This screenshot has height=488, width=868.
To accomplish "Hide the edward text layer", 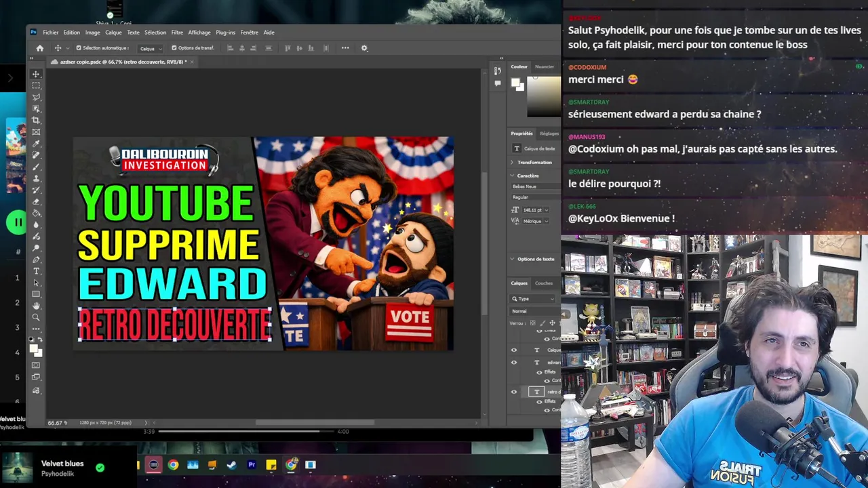I will point(513,363).
